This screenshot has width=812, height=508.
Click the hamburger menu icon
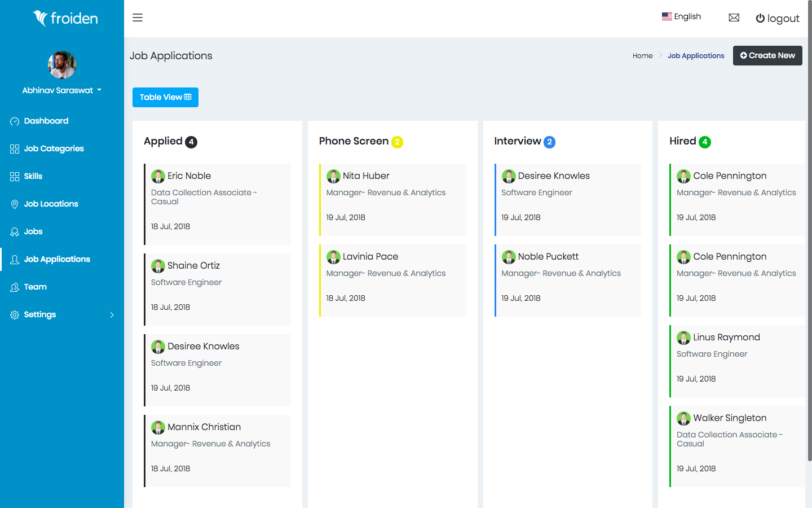point(138,17)
